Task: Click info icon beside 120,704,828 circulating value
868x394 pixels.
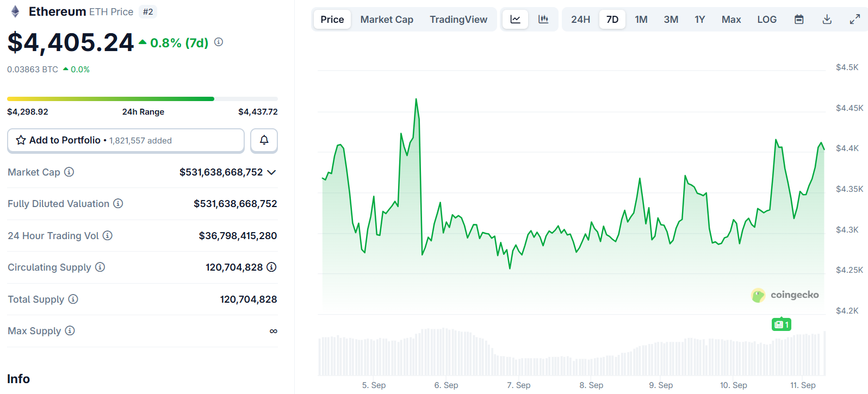Action: (x=271, y=267)
